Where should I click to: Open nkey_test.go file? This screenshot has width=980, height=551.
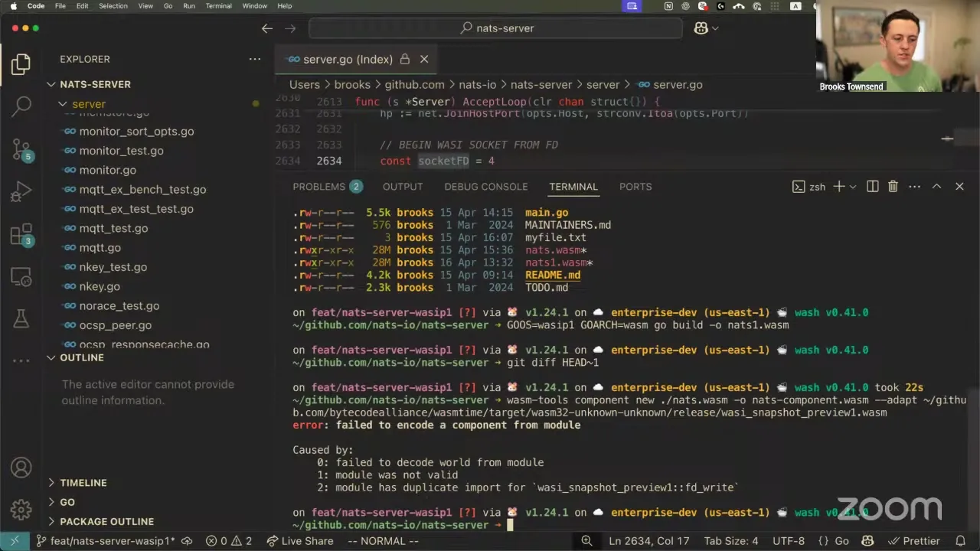pyautogui.click(x=113, y=267)
